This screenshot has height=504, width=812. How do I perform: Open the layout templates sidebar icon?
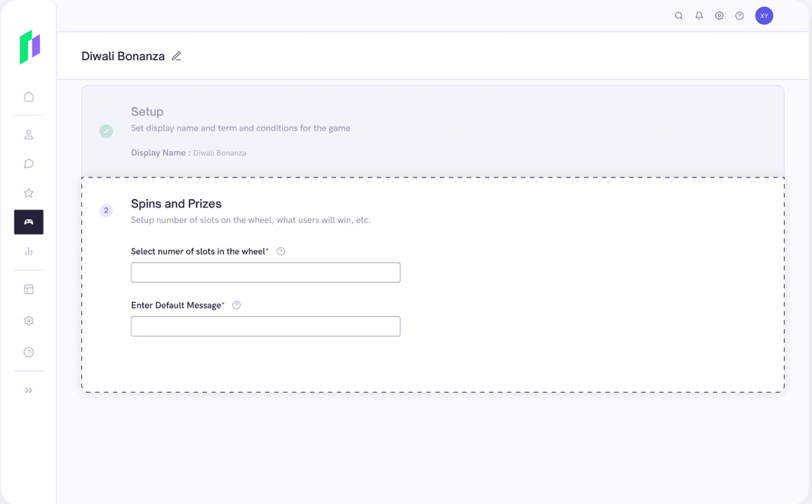[29, 289]
